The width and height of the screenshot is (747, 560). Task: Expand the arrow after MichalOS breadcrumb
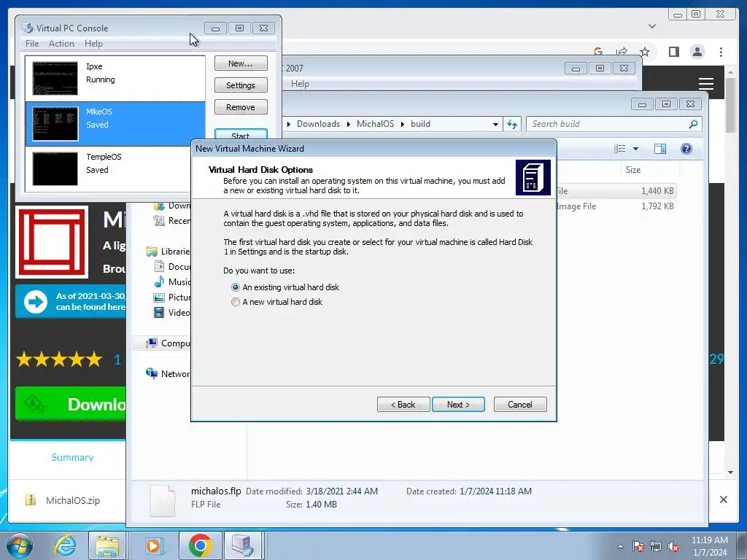(x=402, y=124)
